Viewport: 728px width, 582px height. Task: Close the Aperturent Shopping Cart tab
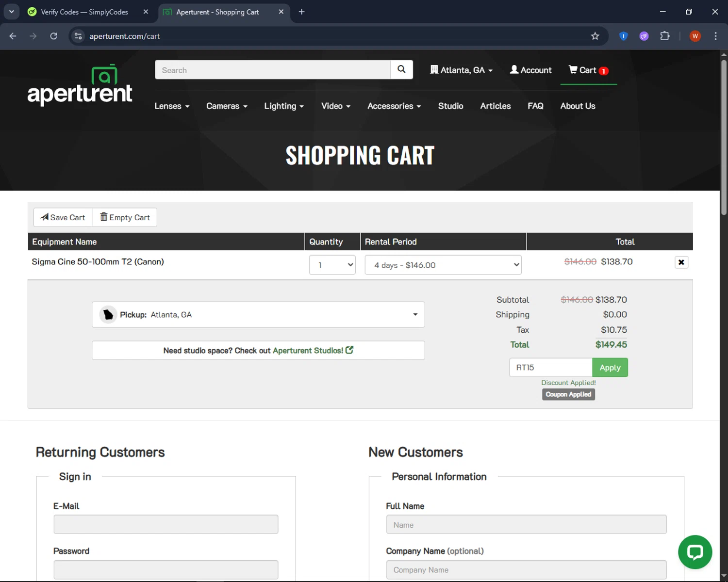coord(281,12)
